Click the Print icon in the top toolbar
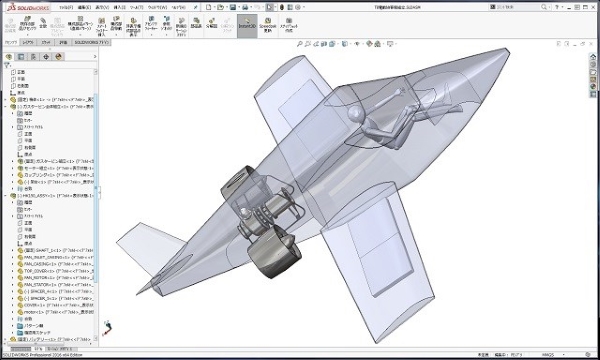The image size is (600, 360). [x=245, y=7]
